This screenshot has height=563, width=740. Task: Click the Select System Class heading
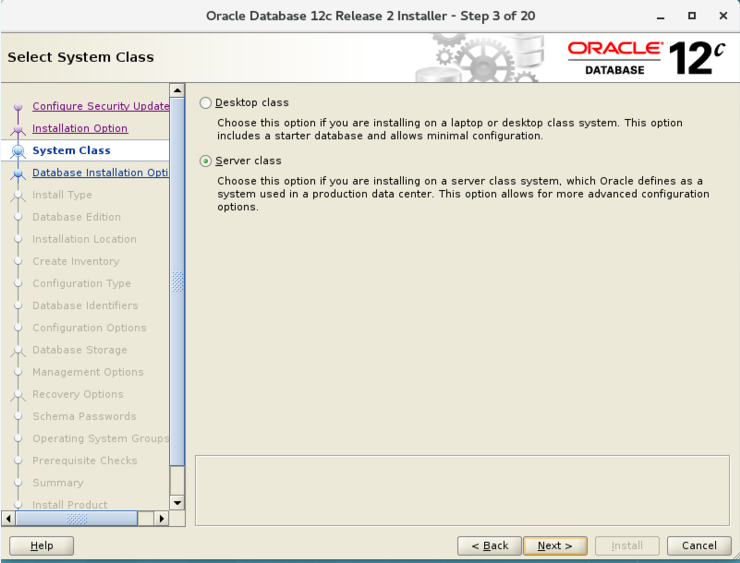click(x=81, y=57)
